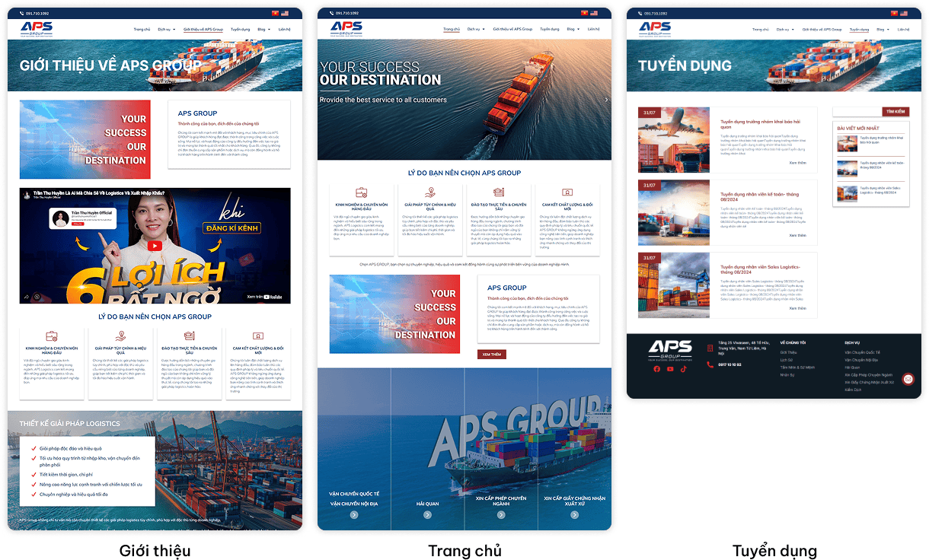Open Liên hệ menu on Tuyển dụng page

click(903, 29)
